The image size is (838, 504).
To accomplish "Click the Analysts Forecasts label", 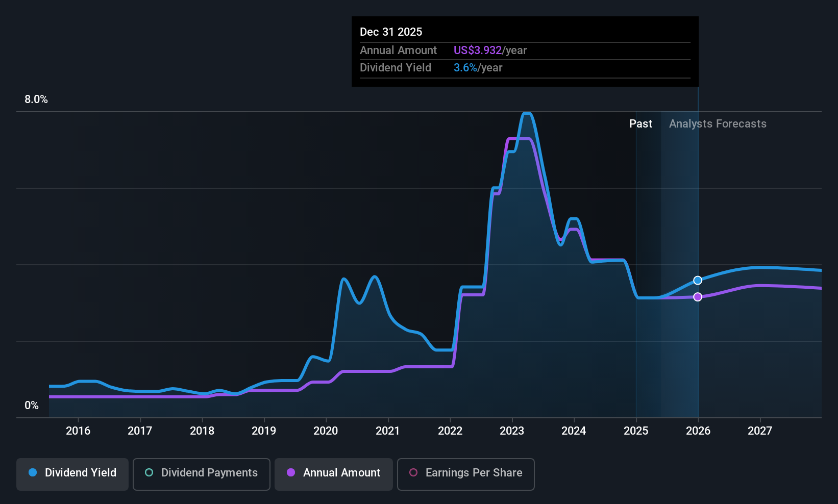I will pyautogui.click(x=718, y=124).
